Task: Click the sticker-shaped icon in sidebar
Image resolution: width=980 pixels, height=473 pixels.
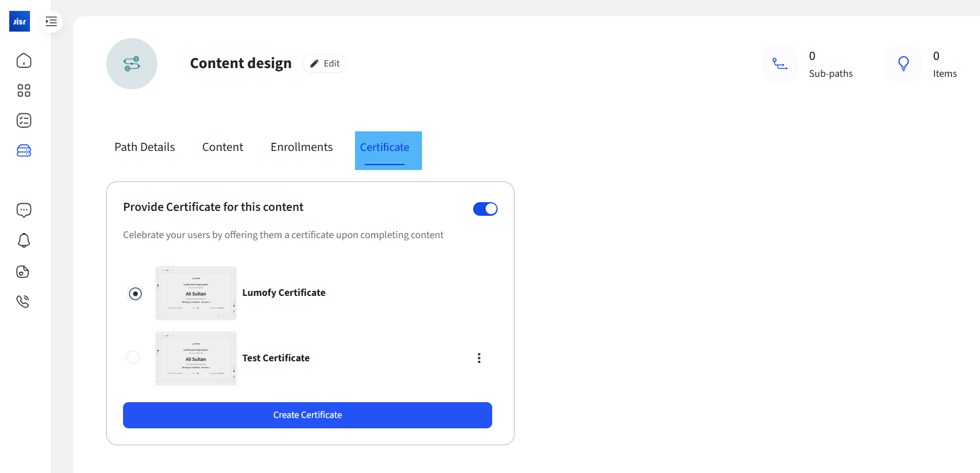Action: pyautogui.click(x=23, y=271)
